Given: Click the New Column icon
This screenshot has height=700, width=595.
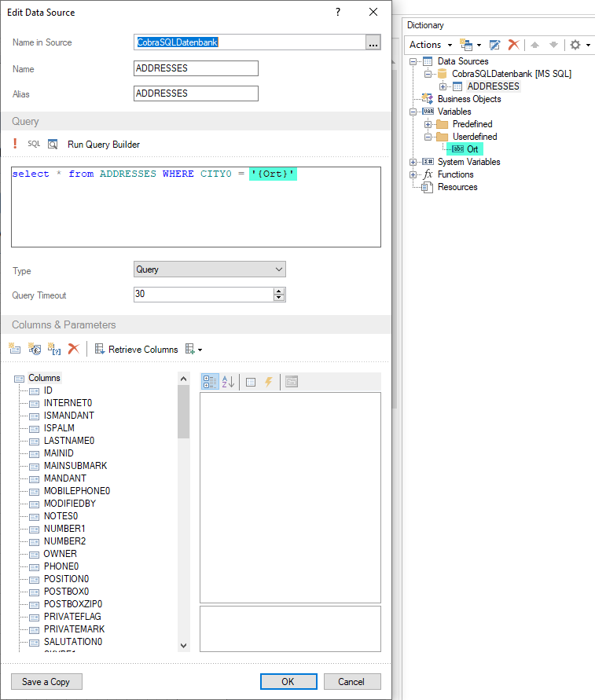Looking at the screenshot, I should coord(15,349).
